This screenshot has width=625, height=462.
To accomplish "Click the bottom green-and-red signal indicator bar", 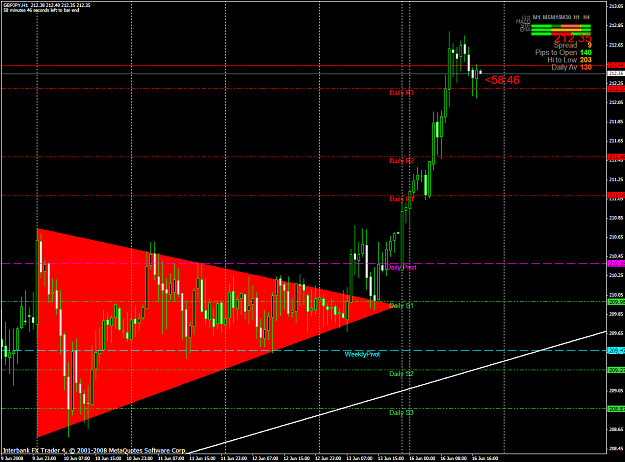I will [561, 34].
